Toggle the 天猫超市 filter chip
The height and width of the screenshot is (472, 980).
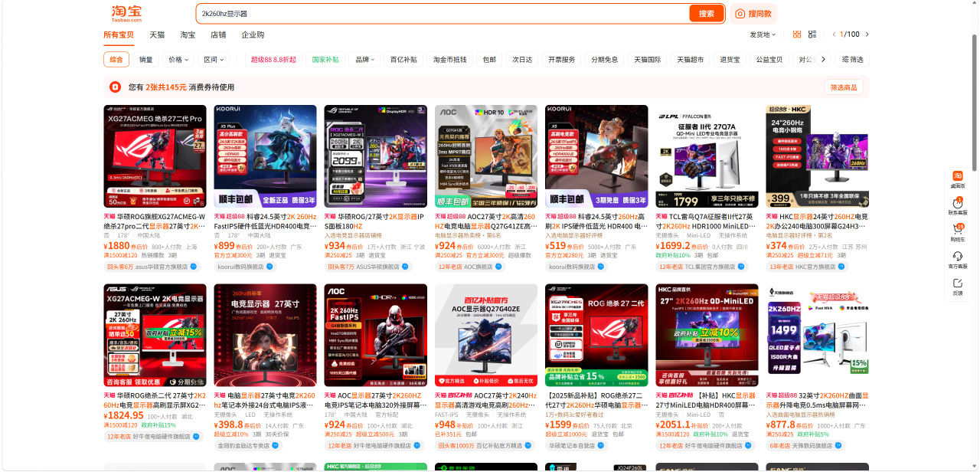(x=691, y=60)
